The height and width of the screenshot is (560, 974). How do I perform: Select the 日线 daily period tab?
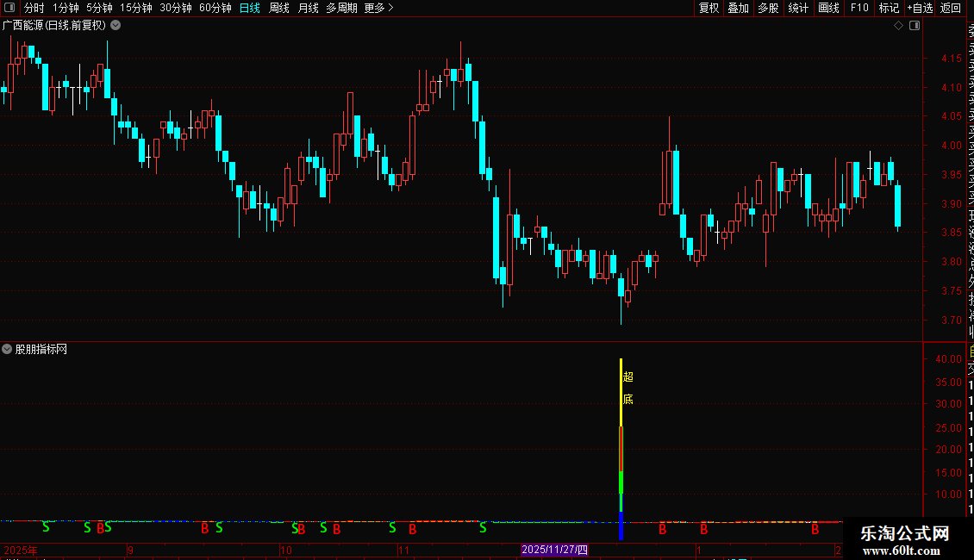click(250, 8)
